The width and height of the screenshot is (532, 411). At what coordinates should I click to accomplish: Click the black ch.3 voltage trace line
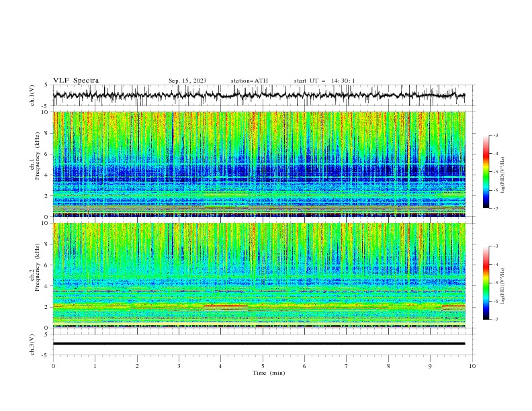point(259,344)
